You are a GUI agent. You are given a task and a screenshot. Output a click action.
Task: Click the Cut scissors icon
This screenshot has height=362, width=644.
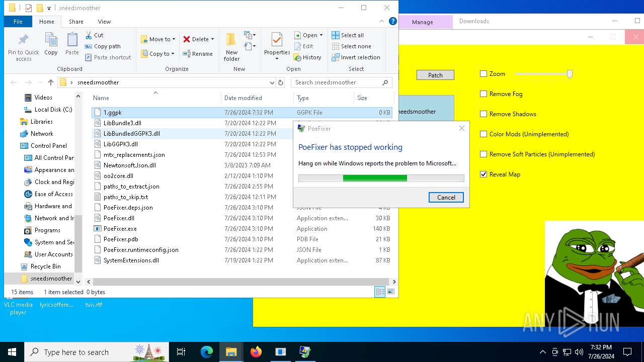point(89,35)
